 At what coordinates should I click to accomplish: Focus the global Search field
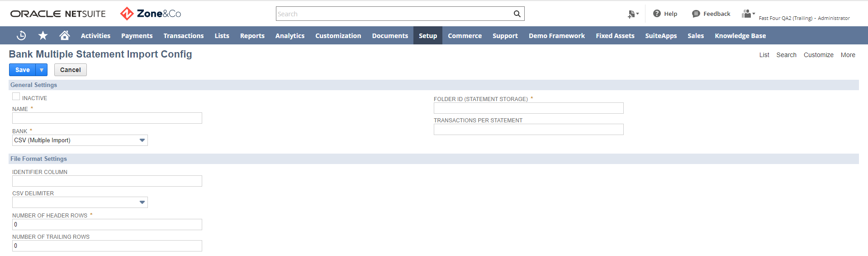point(394,14)
